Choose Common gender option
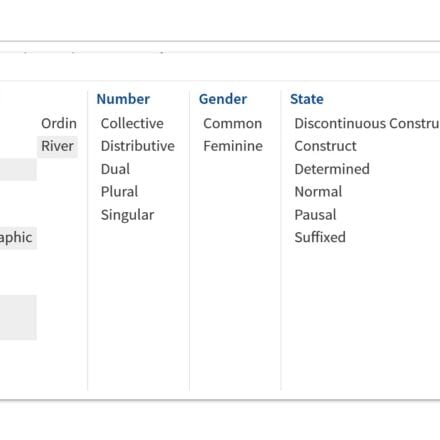440x440 pixels. coord(233,123)
